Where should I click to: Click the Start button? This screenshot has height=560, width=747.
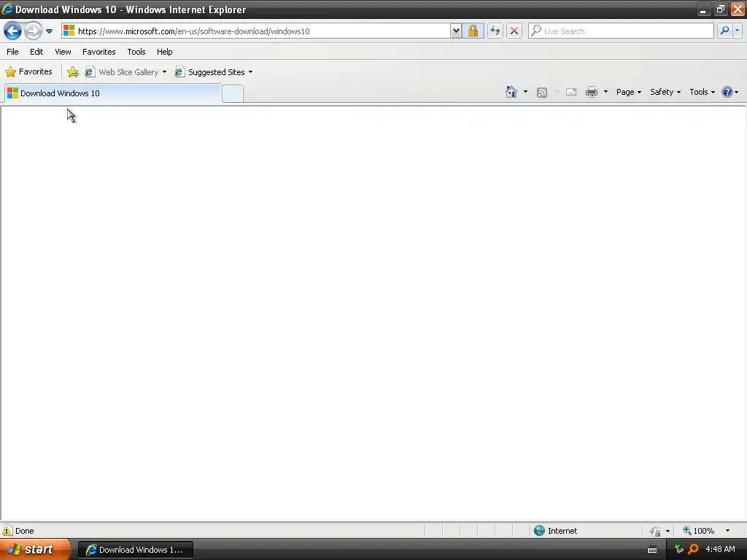[x=35, y=550]
